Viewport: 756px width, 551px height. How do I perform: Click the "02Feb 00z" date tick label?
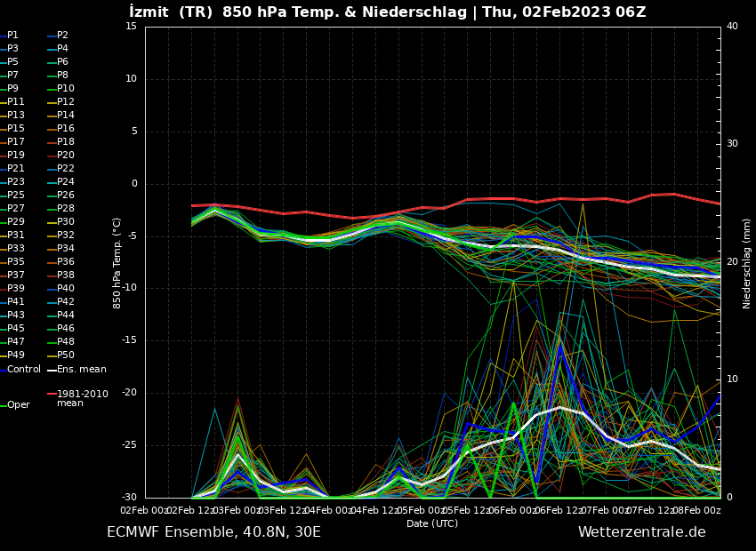pyautogui.click(x=145, y=510)
